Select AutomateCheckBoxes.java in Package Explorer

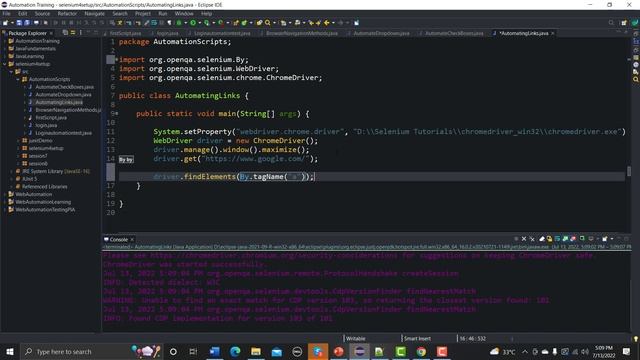(x=64, y=87)
